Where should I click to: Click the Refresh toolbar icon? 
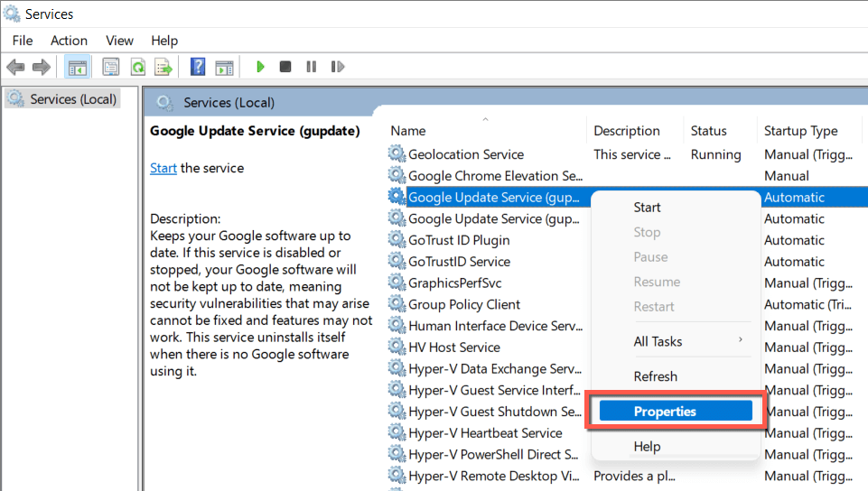point(138,67)
